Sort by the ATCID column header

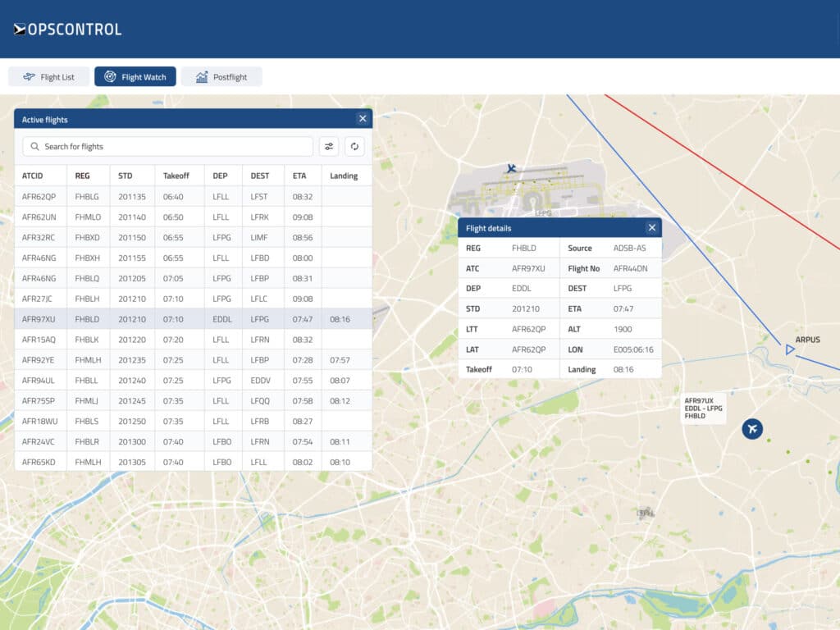coord(32,176)
